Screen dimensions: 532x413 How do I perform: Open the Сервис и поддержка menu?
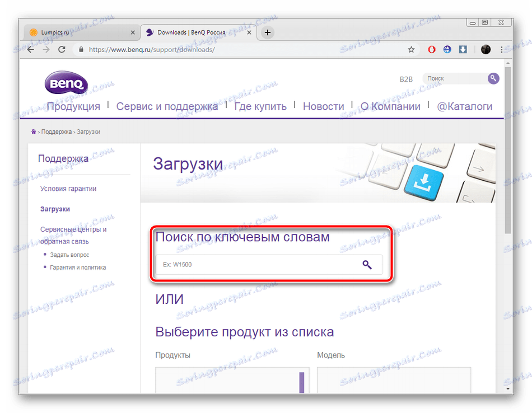[167, 106]
